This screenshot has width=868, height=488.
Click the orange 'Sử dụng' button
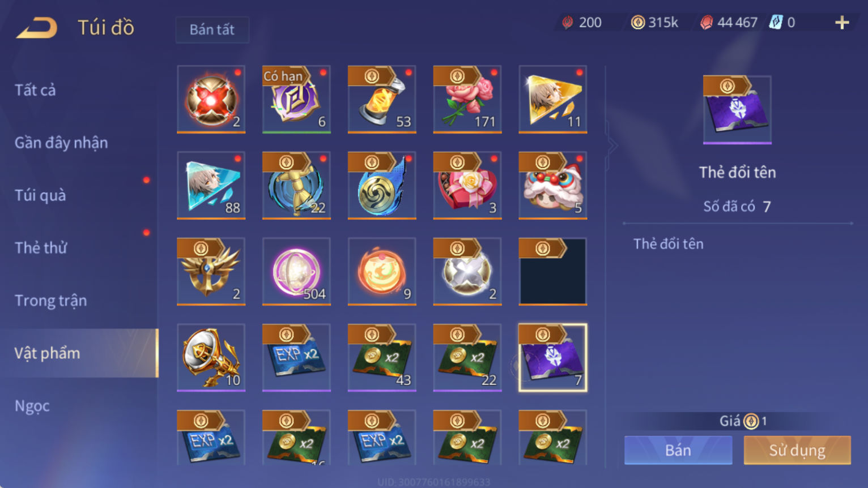[797, 450]
